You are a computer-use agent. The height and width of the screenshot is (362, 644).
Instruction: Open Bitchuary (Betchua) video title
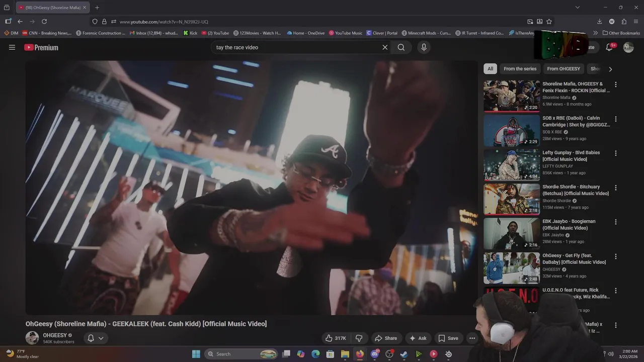(x=576, y=190)
